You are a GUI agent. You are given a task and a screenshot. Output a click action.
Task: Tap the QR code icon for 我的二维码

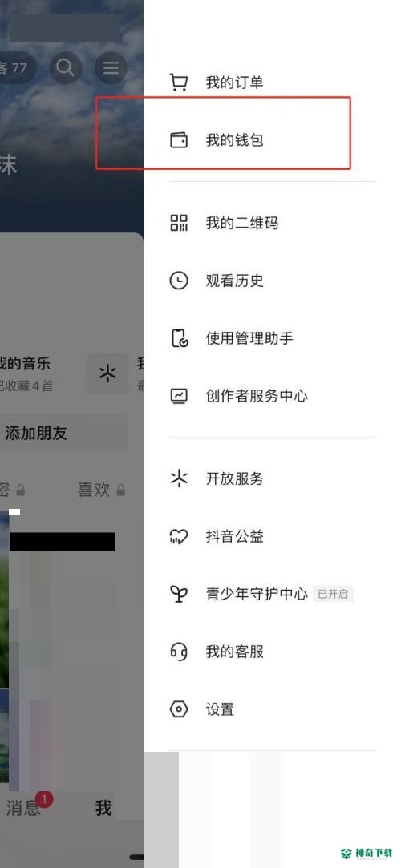point(178,223)
